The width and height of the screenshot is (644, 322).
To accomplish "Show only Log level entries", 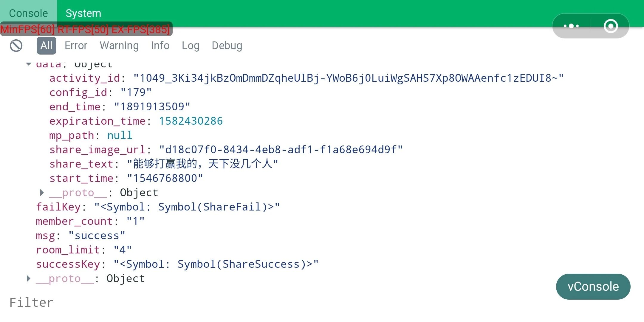I will [x=191, y=46].
